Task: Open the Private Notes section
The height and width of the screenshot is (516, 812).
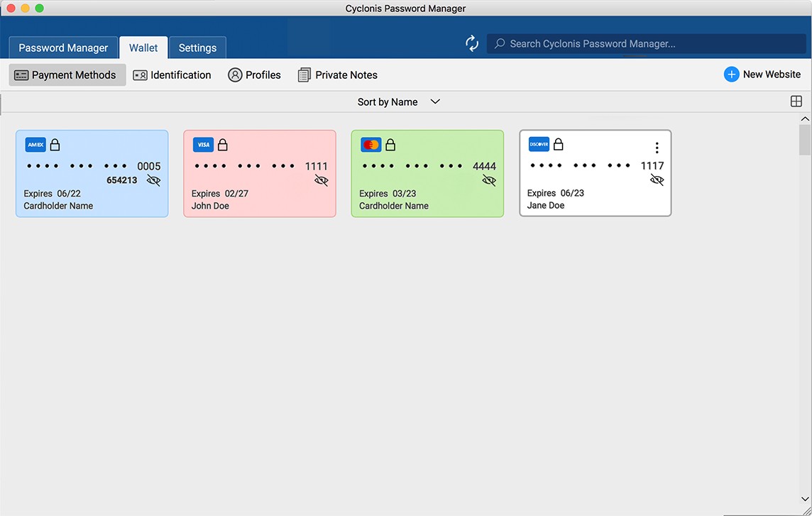Action: click(337, 75)
